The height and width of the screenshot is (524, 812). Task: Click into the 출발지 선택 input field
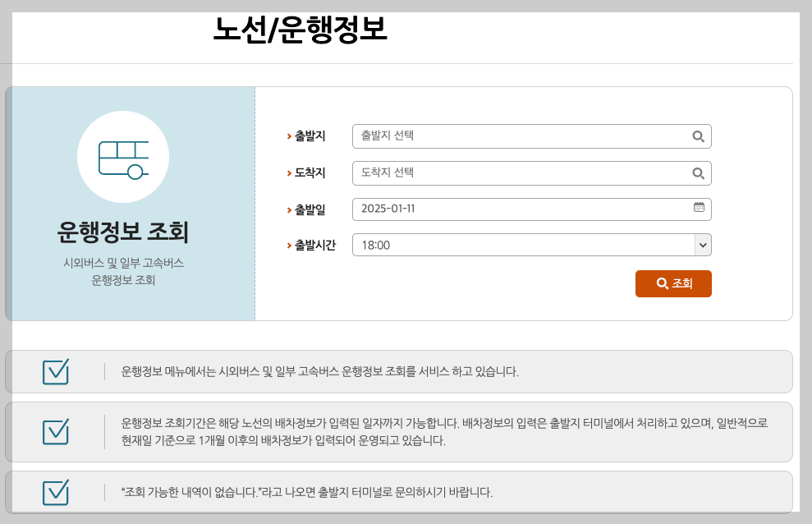(493, 136)
